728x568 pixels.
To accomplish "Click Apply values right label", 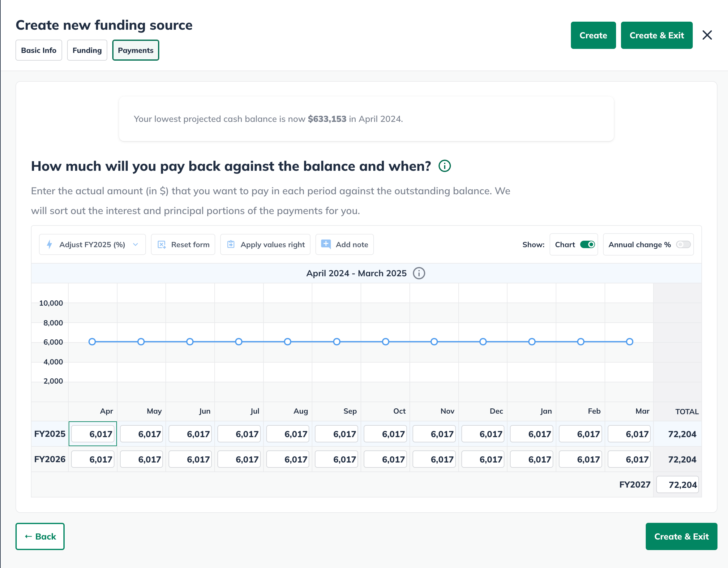I will (273, 245).
